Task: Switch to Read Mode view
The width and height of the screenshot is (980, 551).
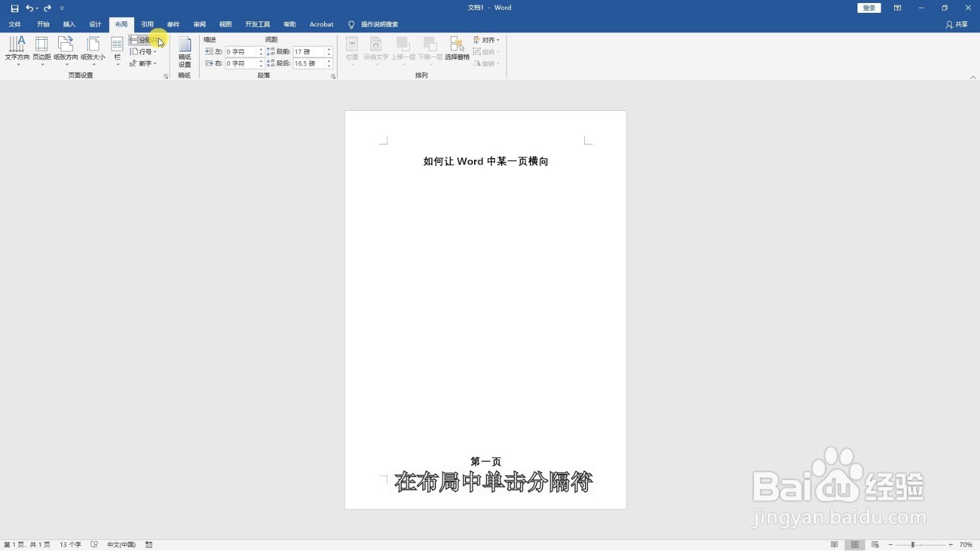Action: [x=834, y=545]
